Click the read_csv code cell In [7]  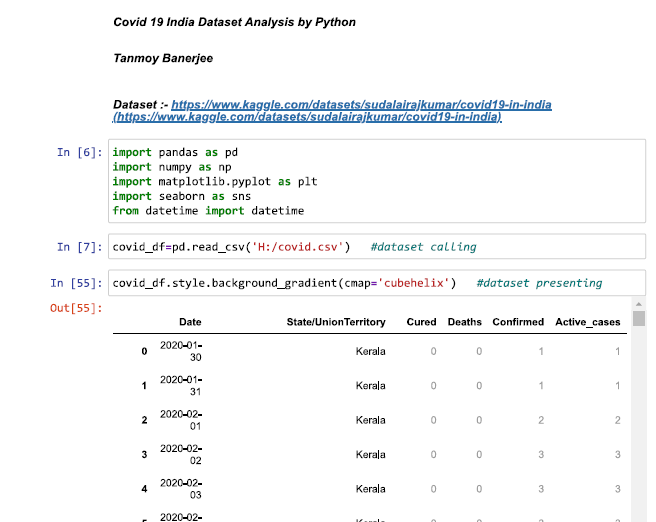377,247
